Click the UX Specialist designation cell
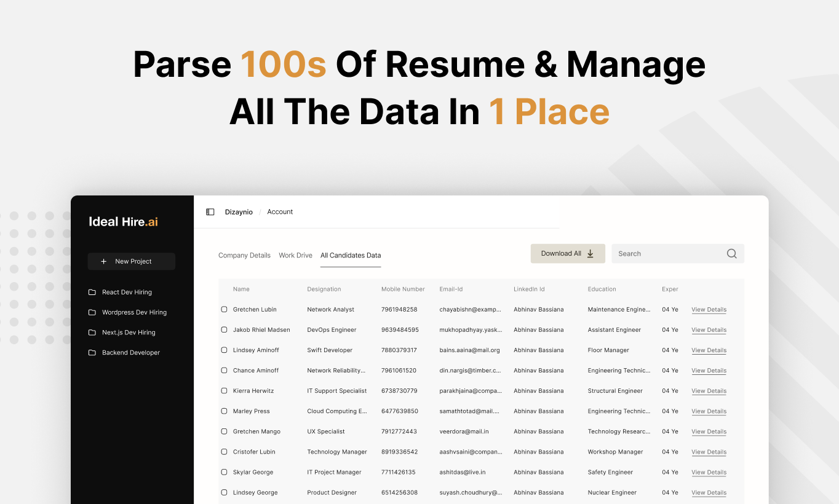 tap(326, 431)
